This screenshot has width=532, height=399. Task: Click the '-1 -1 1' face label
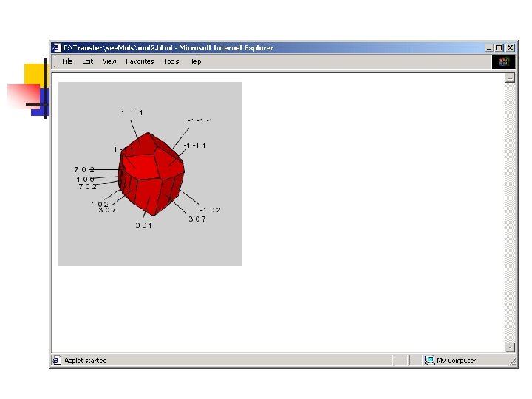pyautogui.click(x=195, y=146)
